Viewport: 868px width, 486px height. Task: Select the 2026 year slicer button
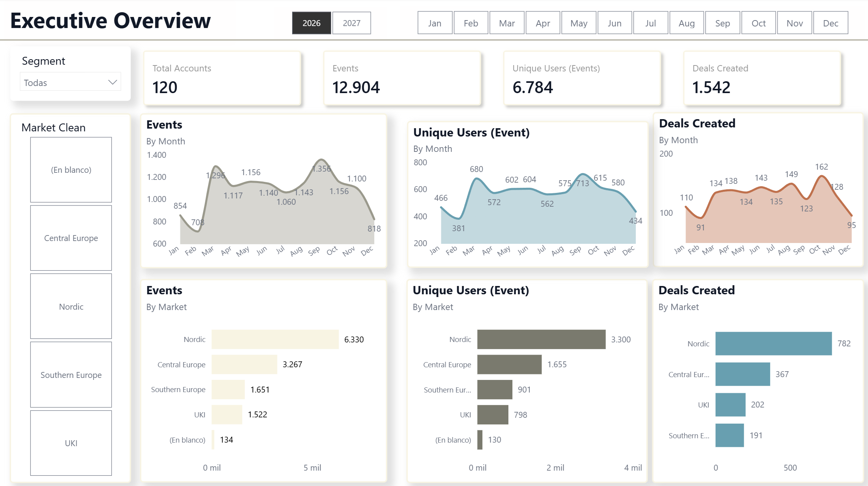pyautogui.click(x=311, y=23)
